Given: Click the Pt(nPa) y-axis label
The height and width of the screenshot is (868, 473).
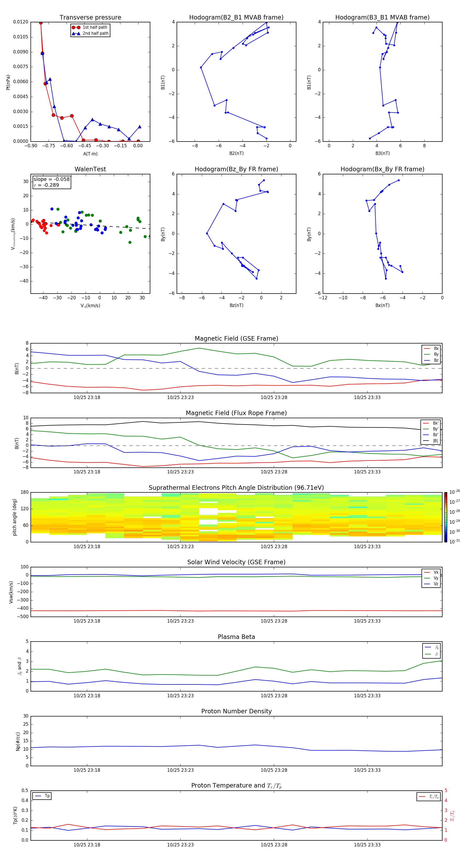Looking at the screenshot, I should (8, 82).
